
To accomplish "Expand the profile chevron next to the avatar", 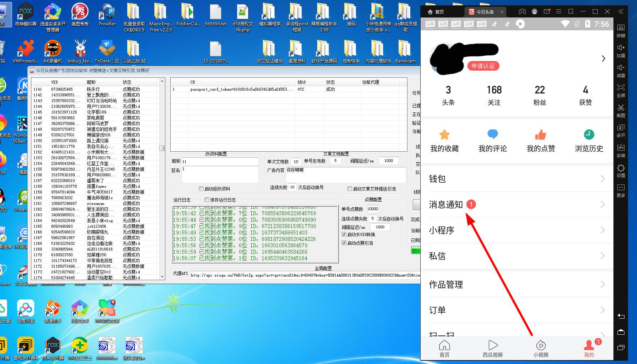I will click(x=603, y=59).
